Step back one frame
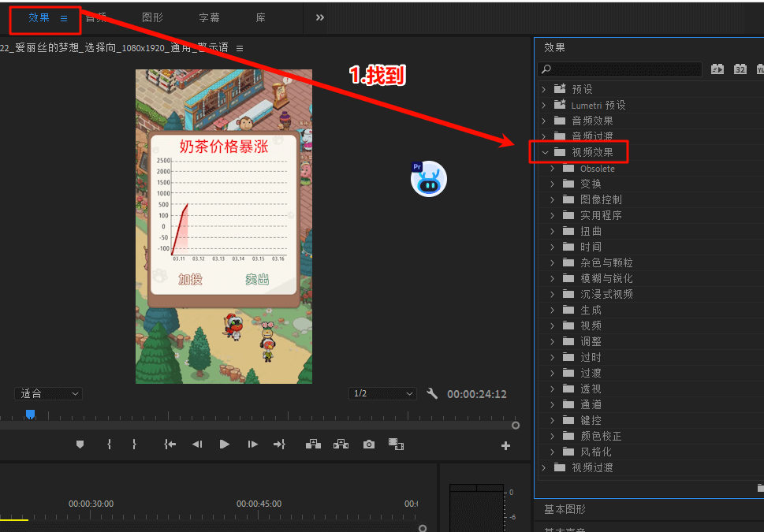Screen dimensions: 764x532 197,445
